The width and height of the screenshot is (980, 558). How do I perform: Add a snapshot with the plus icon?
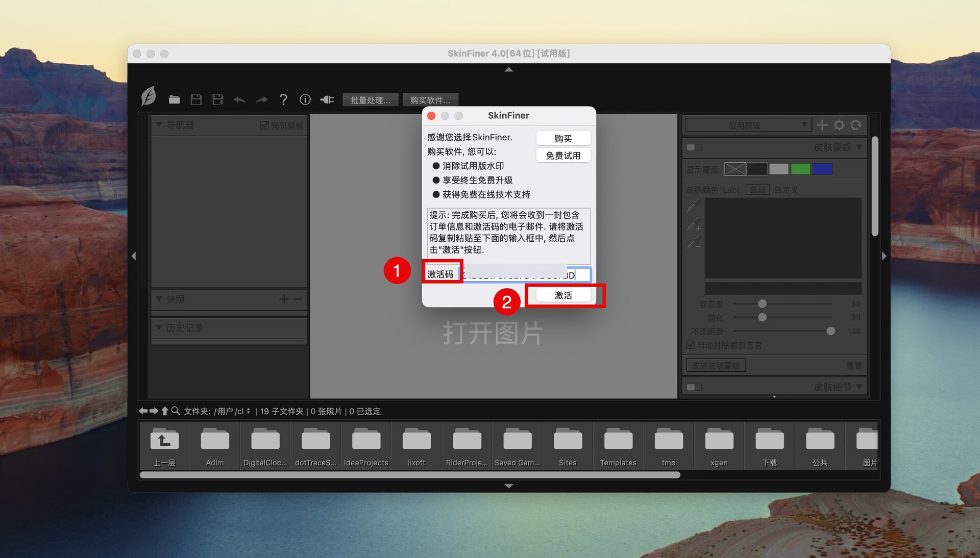click(x=284, y=299)
